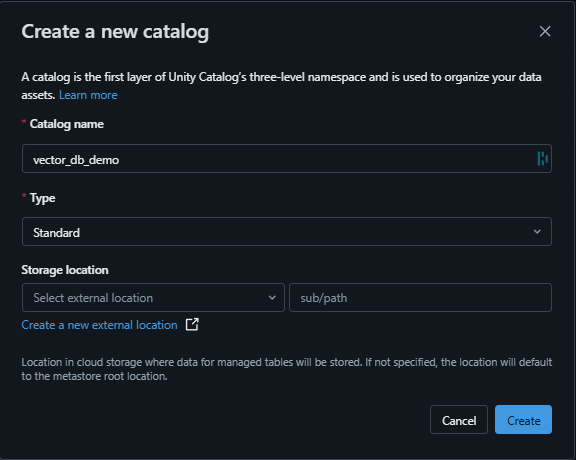Click the external link icon beside the location link

point(192,324)
